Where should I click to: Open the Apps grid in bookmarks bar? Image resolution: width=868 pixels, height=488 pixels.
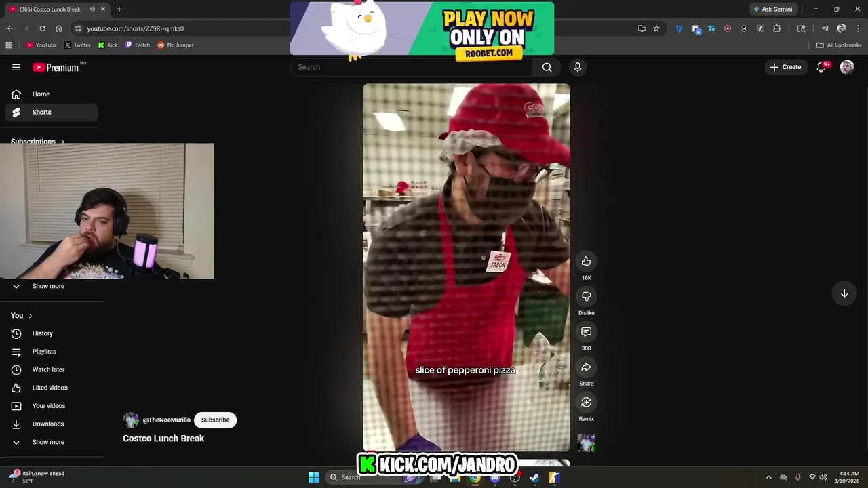9,45
